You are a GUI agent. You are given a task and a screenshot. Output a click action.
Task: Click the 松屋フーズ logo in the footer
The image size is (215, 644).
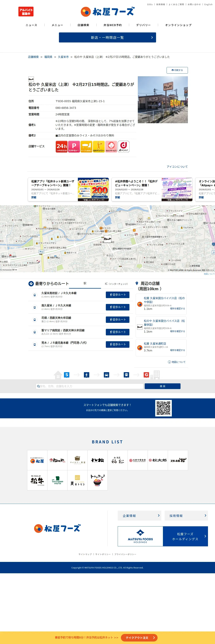coord(57,528)
